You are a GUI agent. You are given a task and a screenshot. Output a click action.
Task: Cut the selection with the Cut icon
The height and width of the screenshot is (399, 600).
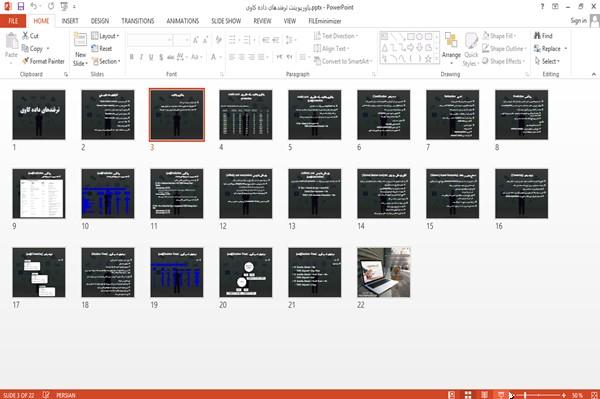30,36
